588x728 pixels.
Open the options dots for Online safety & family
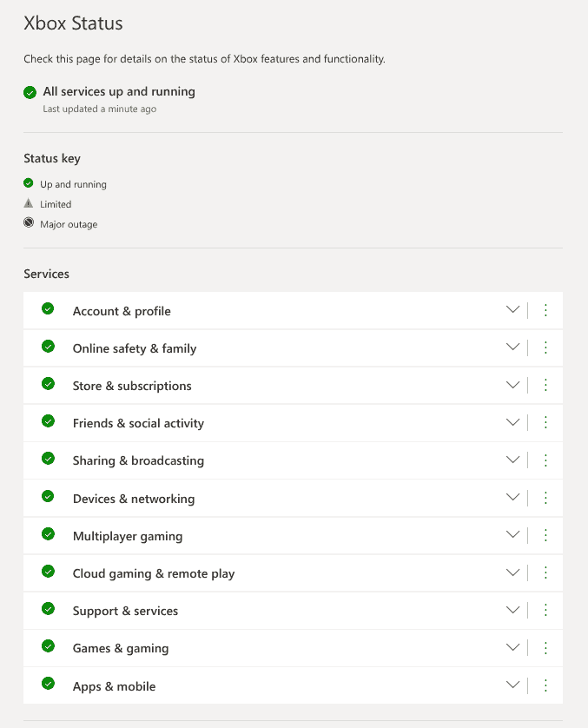[x=545, y=347]
